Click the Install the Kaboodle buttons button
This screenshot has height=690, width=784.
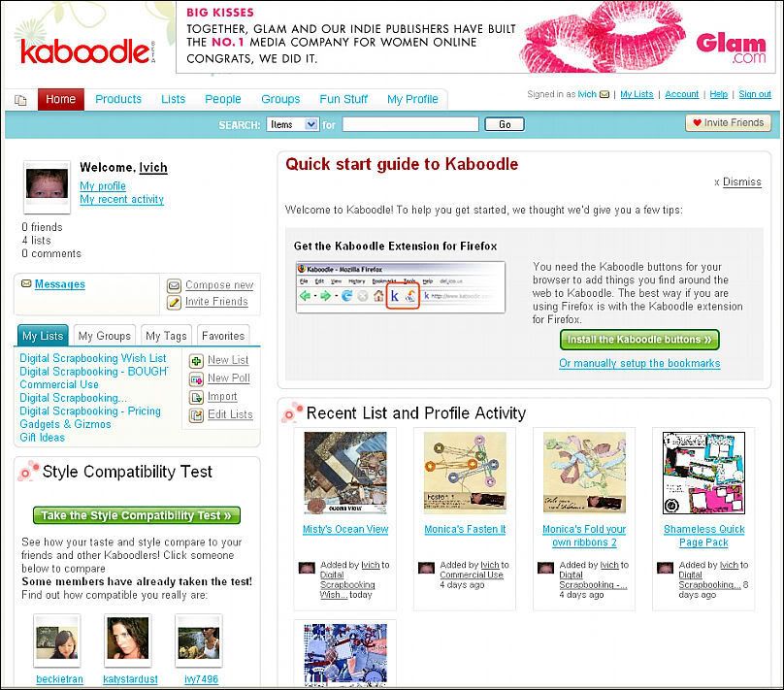(639, 340)
